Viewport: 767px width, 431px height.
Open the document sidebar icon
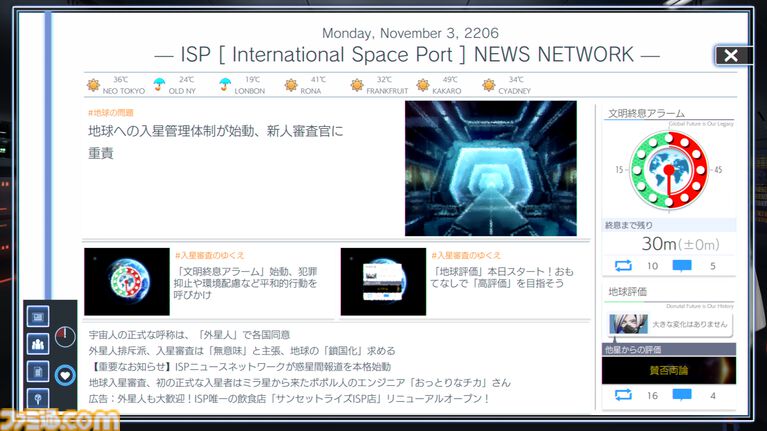(x=38, y=372)
